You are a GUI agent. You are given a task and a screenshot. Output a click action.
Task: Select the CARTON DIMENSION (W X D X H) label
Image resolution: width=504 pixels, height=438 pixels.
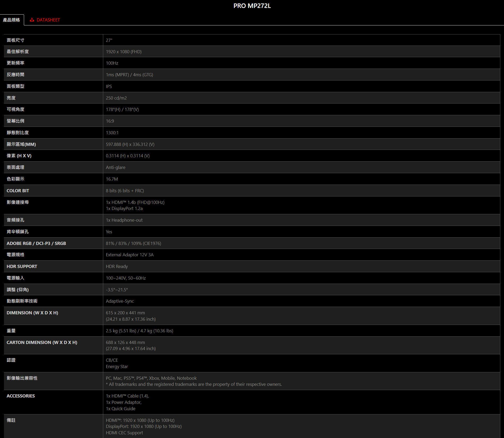[42, 342]
